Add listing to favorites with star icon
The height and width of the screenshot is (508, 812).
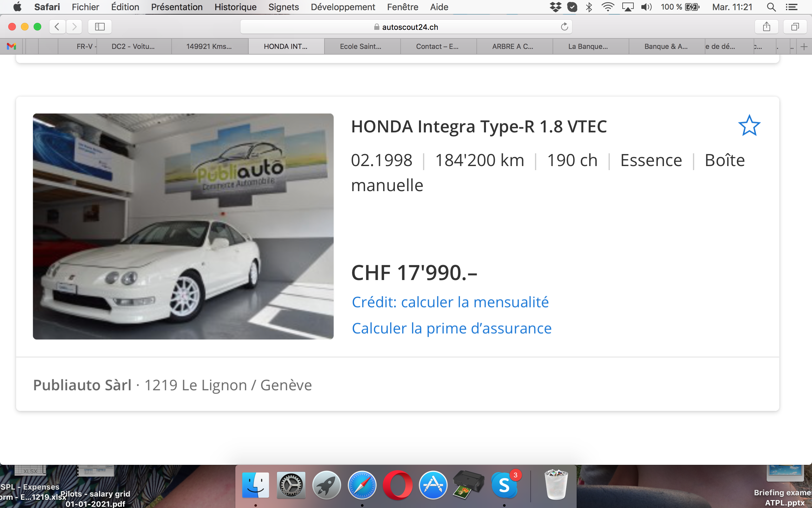[x=749, y=125]
